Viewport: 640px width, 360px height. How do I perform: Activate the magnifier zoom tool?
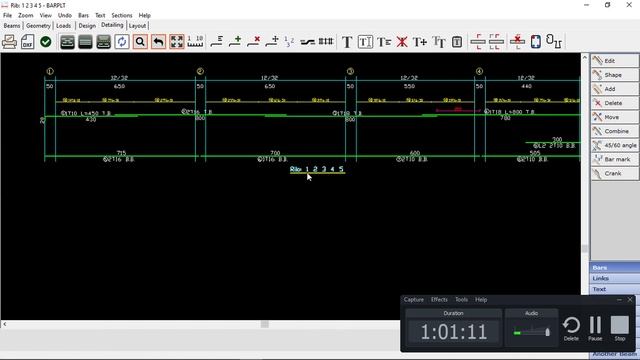click(140, 42)
